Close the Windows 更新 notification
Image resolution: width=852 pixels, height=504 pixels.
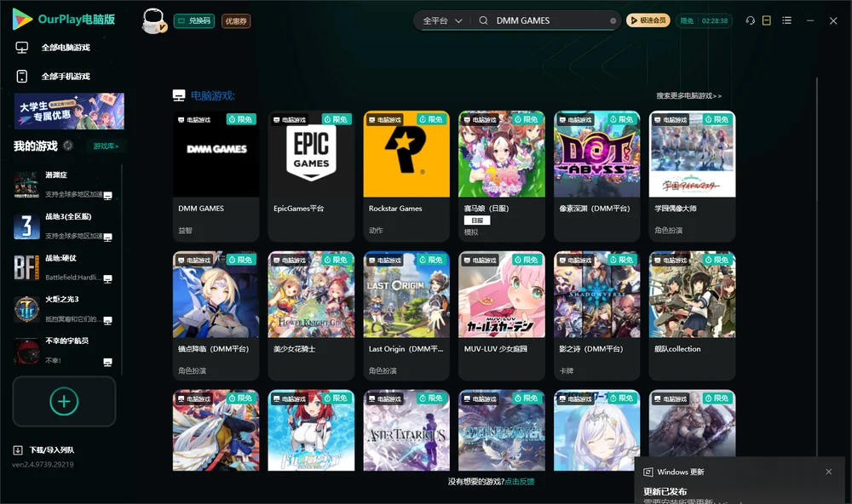coord(829,472)
